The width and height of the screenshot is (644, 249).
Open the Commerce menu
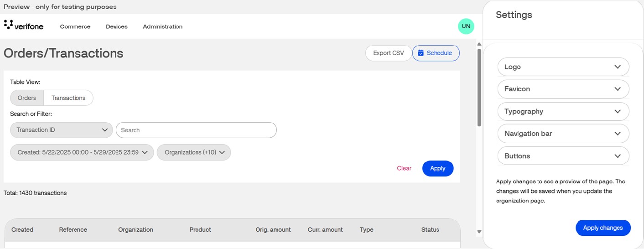pos(75,26)
